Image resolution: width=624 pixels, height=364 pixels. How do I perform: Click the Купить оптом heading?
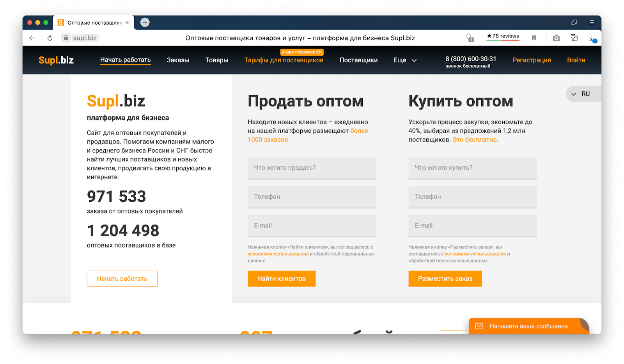(x=461, y=101)
